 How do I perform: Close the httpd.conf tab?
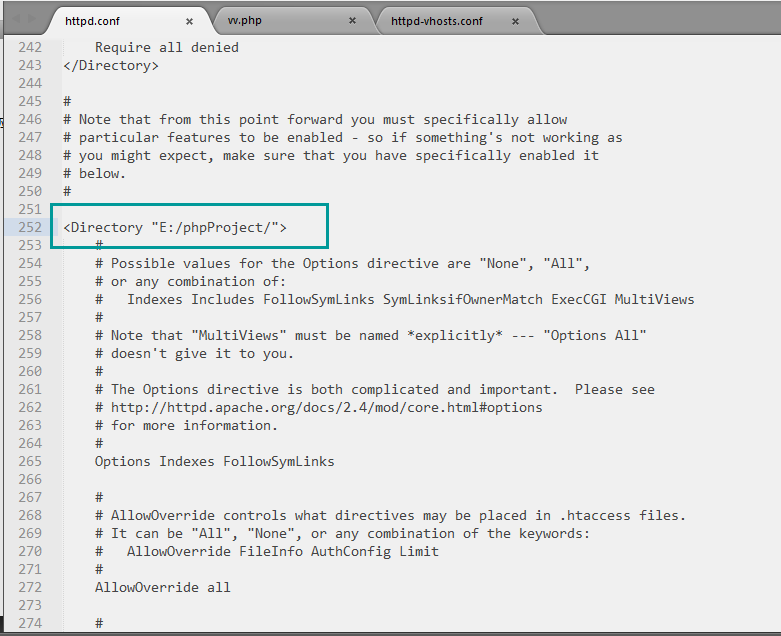(189, 21)
